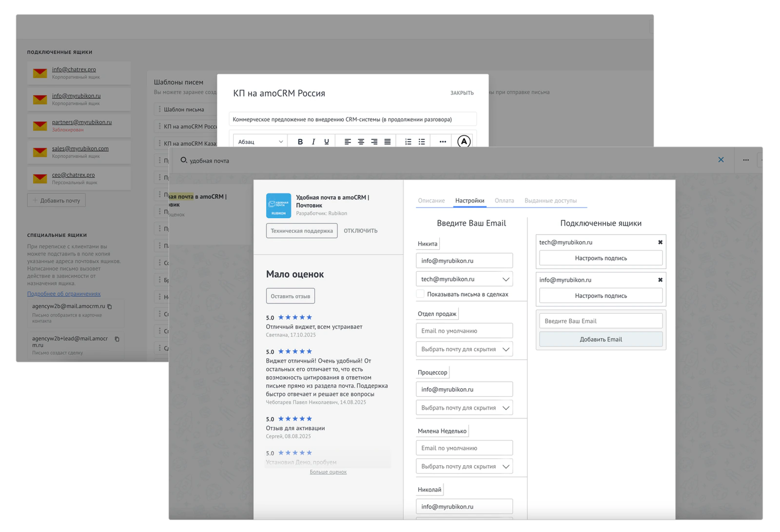Open text color picker circle A
The image size is (780, 532).
pyautogui.click(x=464, y=141)
